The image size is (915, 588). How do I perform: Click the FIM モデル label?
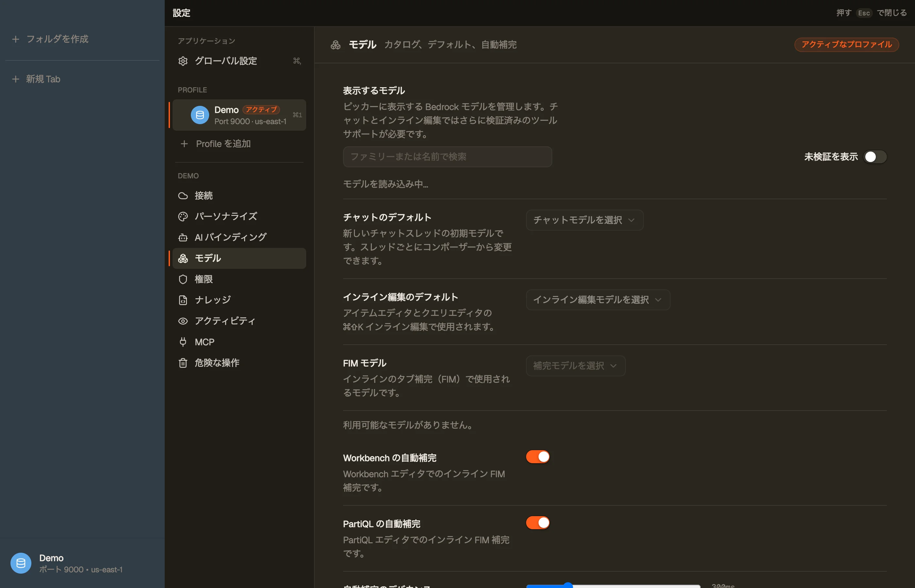(x=364, y=363)
